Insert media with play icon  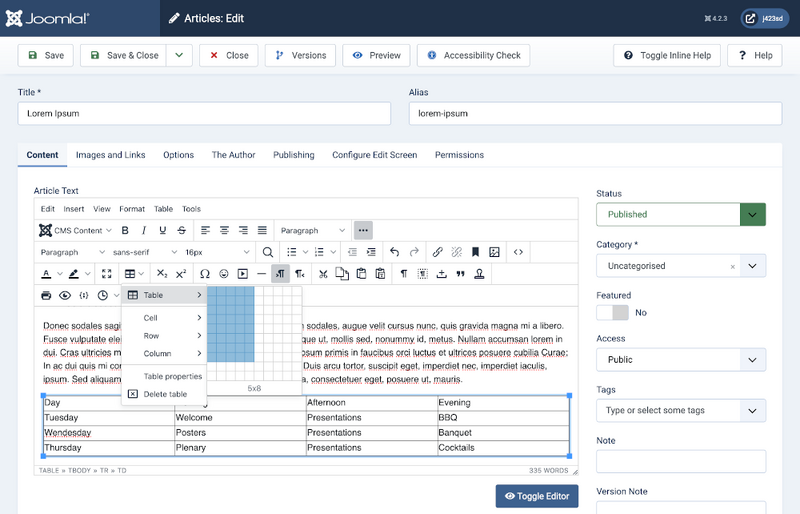[x=242, y=274]
